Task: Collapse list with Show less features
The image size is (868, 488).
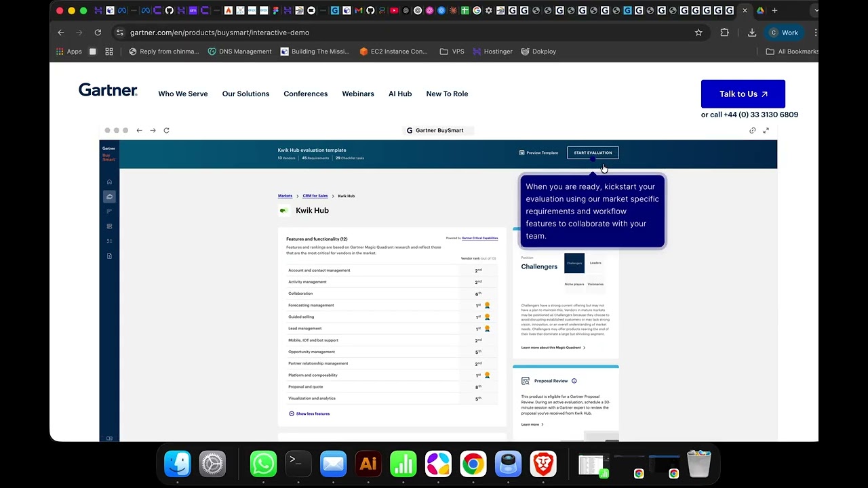Action: click(x=309, y=413)
